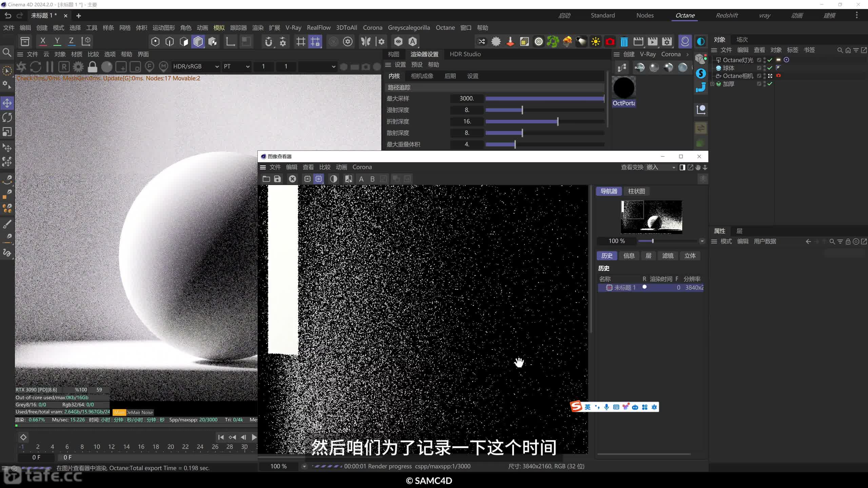Open the 滤镜 tab in Picture Viewer

668,256
